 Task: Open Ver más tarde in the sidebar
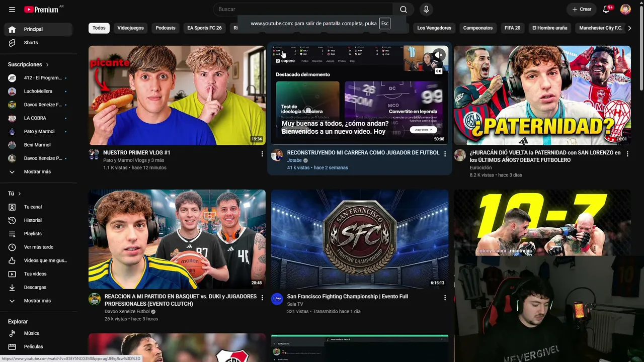(x=38, y=247)
